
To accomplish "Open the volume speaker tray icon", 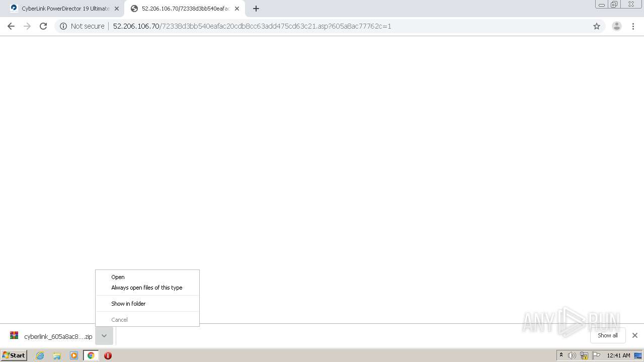I will pyautogui.click(x=572, y=355).
